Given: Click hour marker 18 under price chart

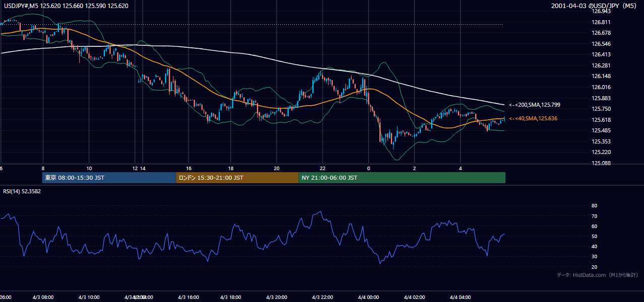Looking at the screenshot, I should (230, 168).
